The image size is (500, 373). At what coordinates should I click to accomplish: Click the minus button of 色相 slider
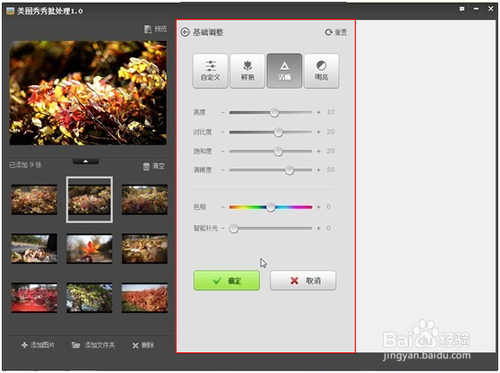click(223, 207)
